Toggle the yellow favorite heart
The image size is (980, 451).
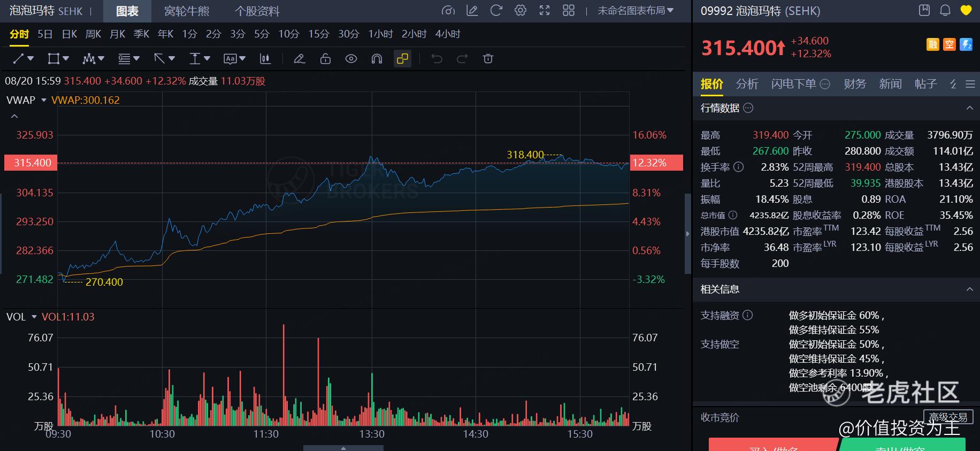click(966, 11)
